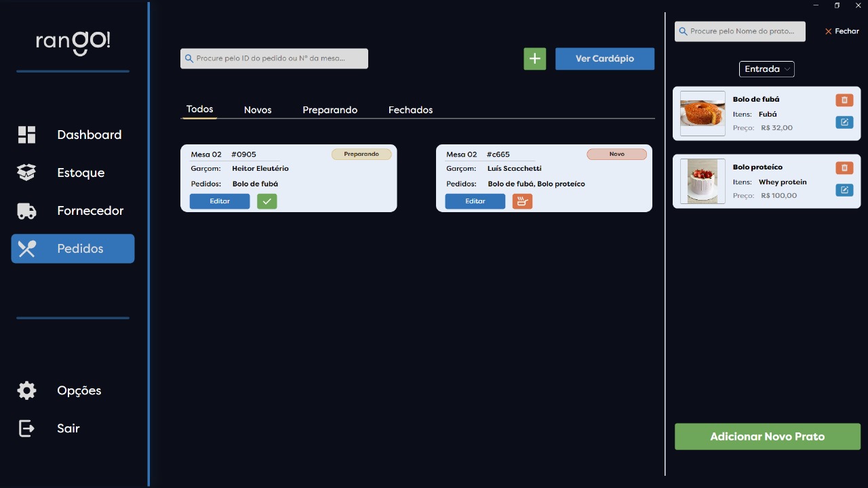Show the Fechados orders tab
Image resolution: width=868 pixels, height=488 pixels.
[410, 110]
